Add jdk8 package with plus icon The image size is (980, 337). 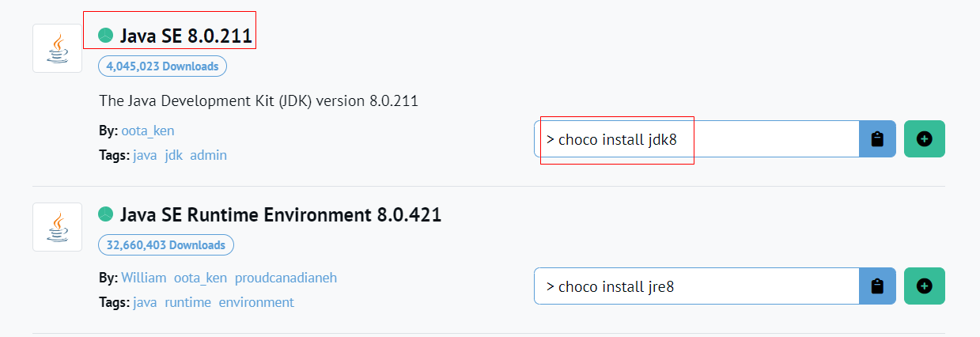click(x=925, y=139)
